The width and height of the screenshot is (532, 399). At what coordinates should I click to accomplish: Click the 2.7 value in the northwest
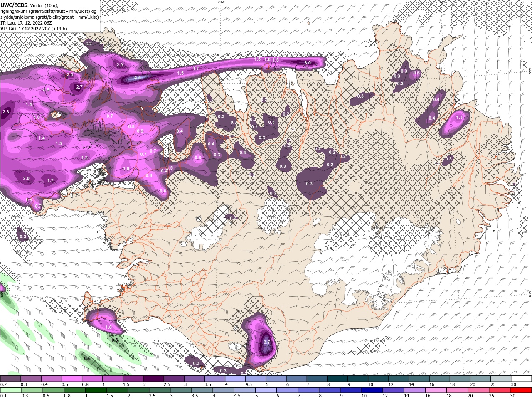pyautogui.click(x=79, y=87)
